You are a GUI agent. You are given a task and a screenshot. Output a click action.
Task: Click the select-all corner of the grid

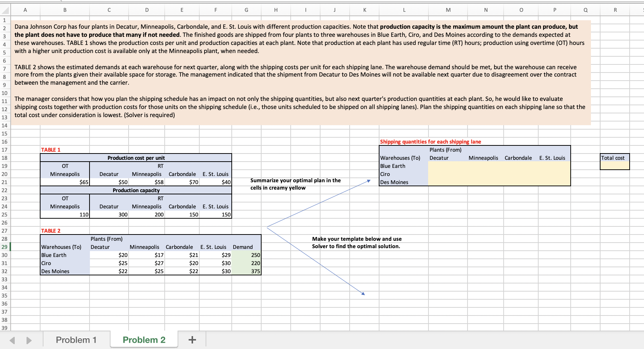point(5,10)
